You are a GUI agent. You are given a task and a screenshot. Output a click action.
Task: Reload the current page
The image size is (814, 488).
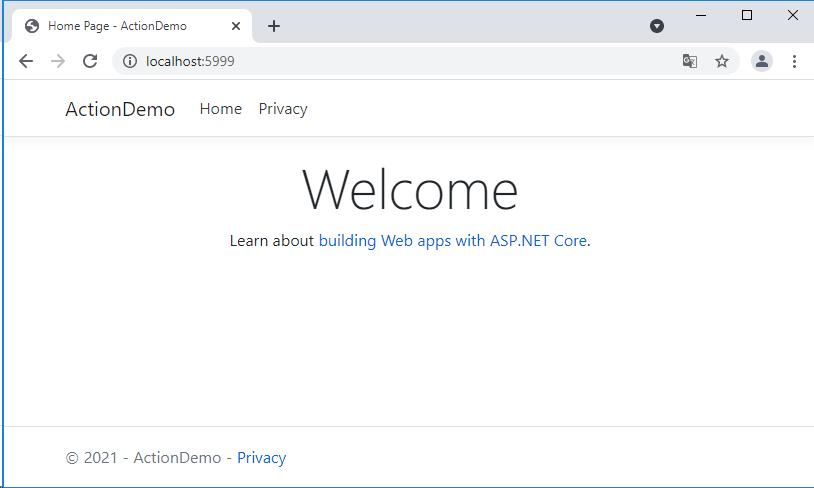click(90, 61)
